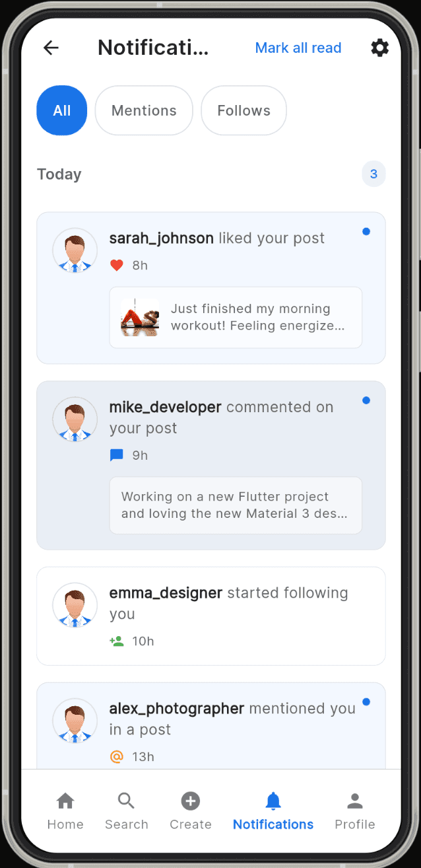Image resolution: width=421 pixels, height=868 pixels.
Task: Tap the heart icon on sarah_johnson's notification
Action: tap(116, 265)
